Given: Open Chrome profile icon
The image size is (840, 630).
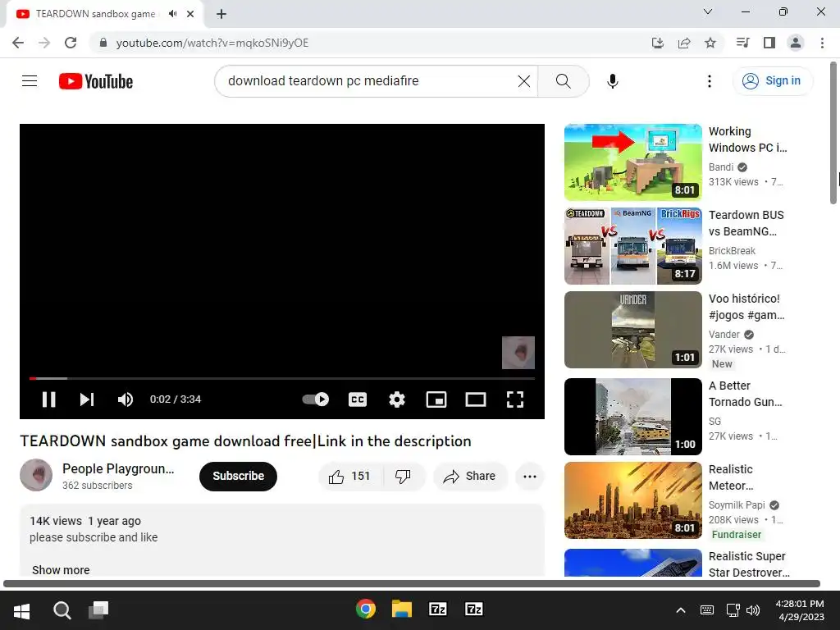Looking at the screenshot, I should (796, 43).
